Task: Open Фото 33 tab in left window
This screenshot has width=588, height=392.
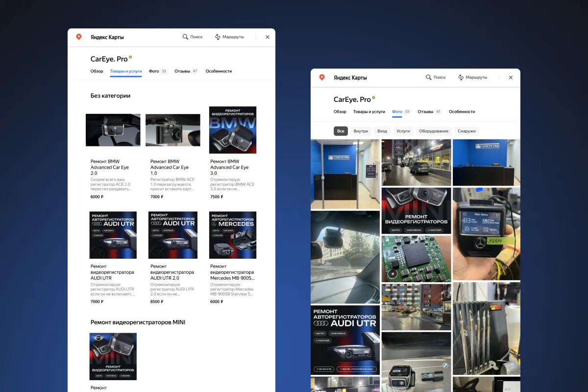Action: [x=158, y=71]
